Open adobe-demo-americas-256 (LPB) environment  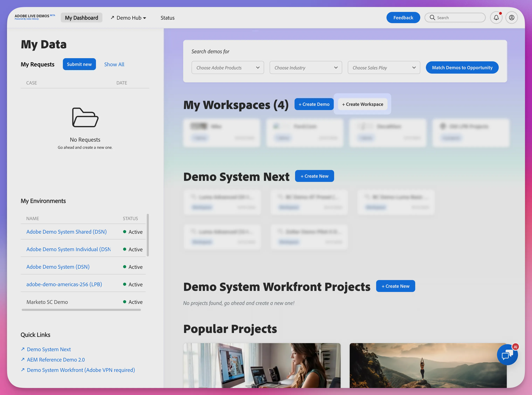point(64,284)
